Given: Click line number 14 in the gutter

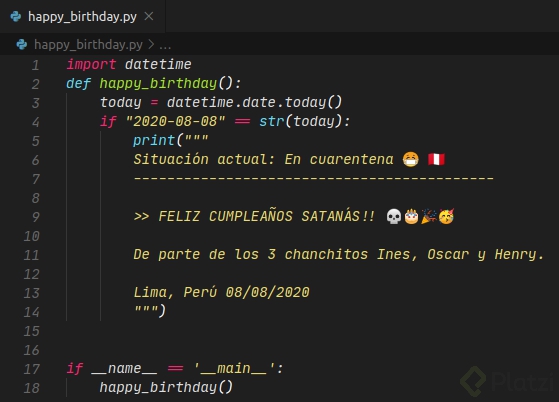Looking at the screenshot, I should click(31, 312).
